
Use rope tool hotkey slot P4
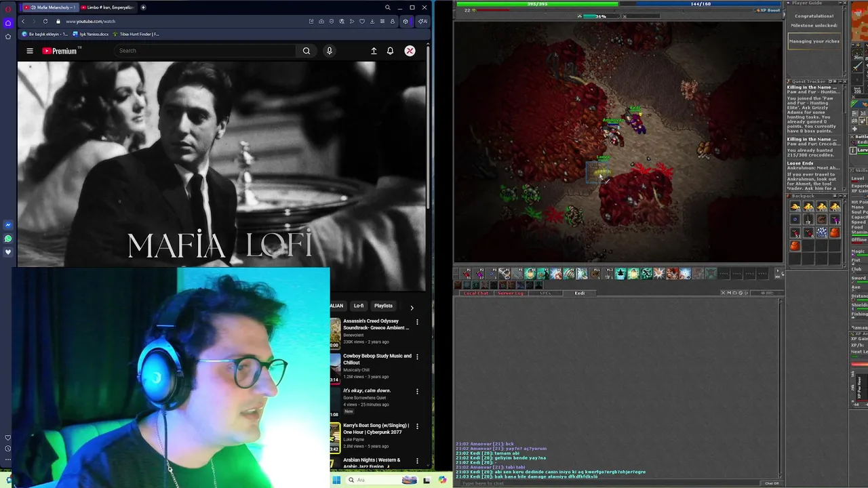click(x=505, y=273)
